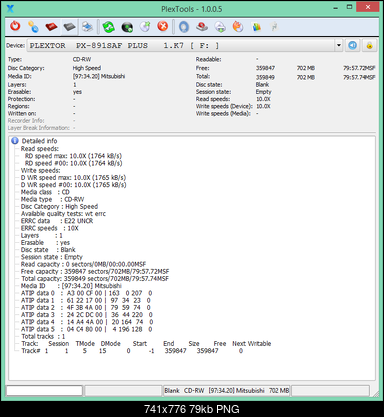Select Media ID [97:34.20] Mitsubishi tree row

click(x=71, y=286)
